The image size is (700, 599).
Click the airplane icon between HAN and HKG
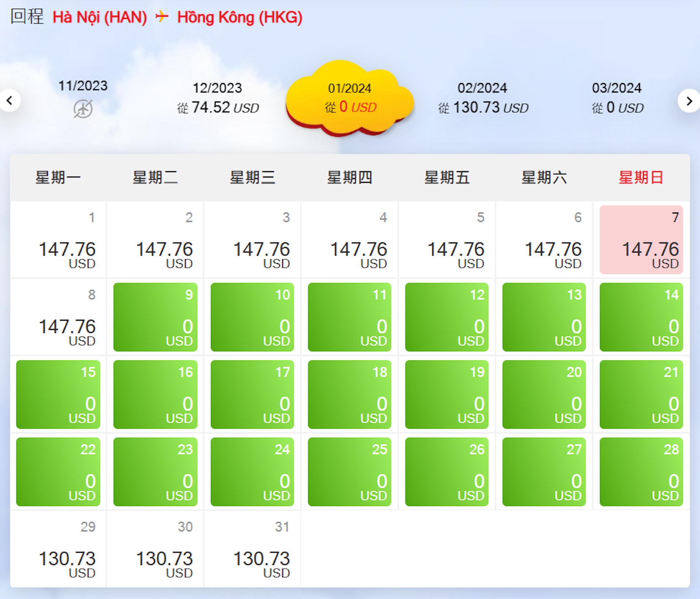[x=162, y=16]
